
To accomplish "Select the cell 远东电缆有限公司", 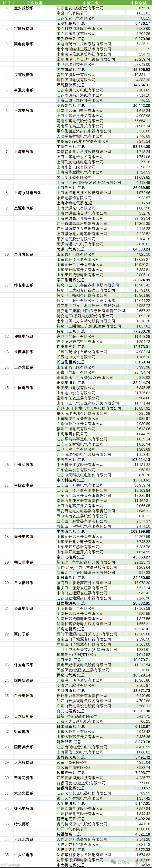I will pyautogui.click(x=72, y=762).
